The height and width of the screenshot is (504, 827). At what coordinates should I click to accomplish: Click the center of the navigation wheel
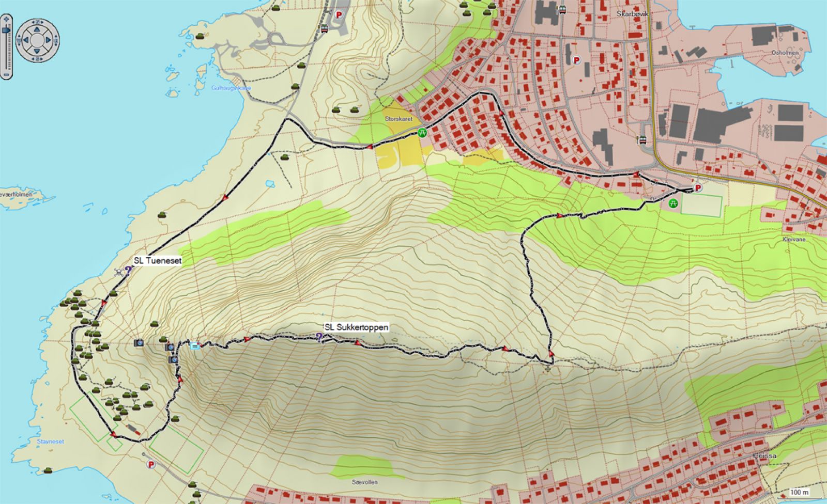tap(38, 39)
